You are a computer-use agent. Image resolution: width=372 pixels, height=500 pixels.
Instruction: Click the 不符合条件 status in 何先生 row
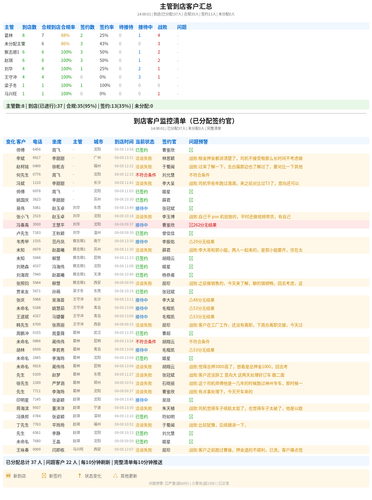(x=146, y=175)
